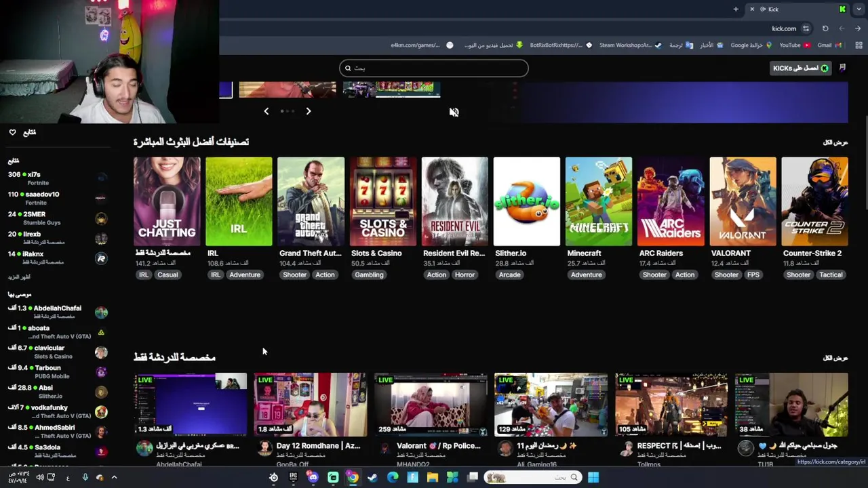Viewport: 868px width, 488px height.
Task: Open the VALORANT category card
Action: pos(743,201)
